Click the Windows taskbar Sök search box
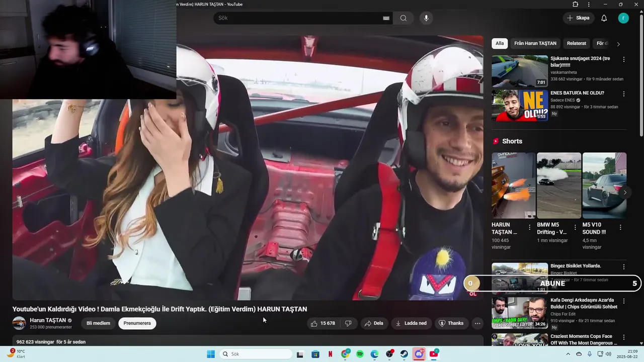The height and width of the screenshot is (362, 644). 256,354
